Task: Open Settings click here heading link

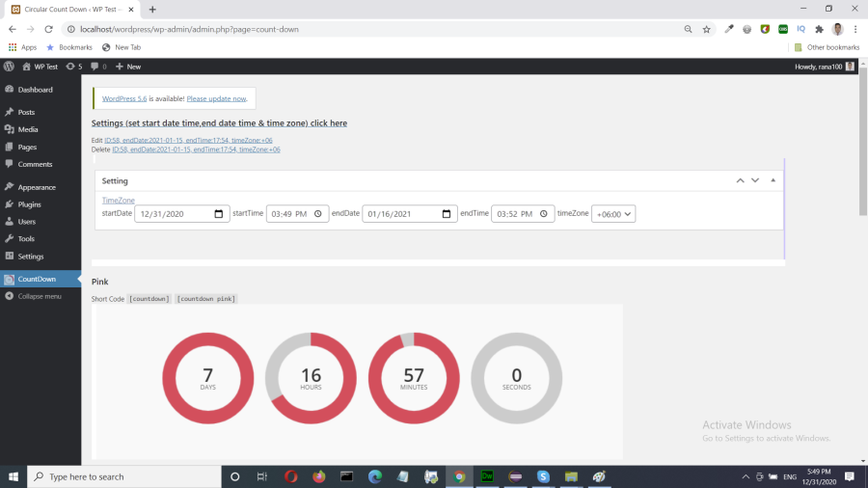Action: click(x=219, y=122)
